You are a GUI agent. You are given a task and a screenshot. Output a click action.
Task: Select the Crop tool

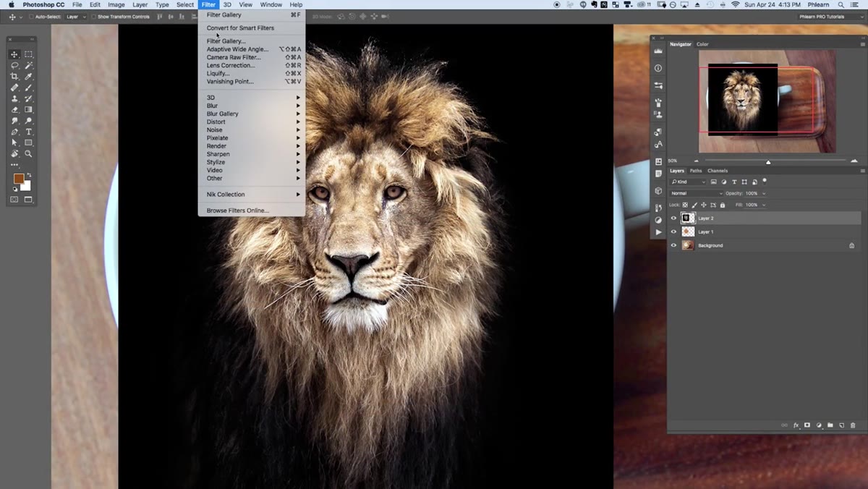point(14,76)
